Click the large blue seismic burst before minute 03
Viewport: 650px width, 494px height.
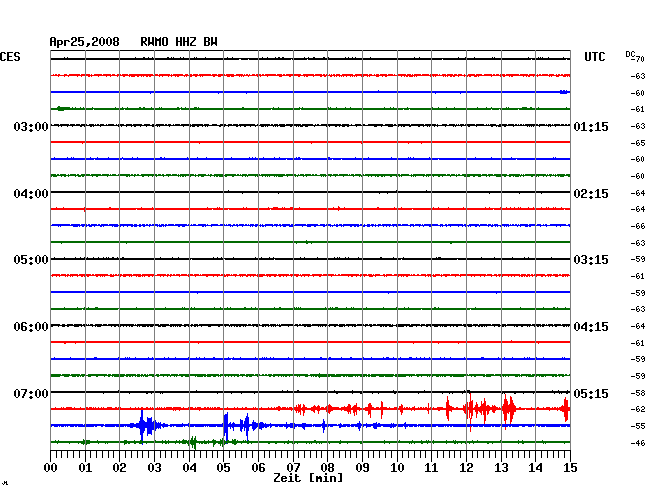145,426
